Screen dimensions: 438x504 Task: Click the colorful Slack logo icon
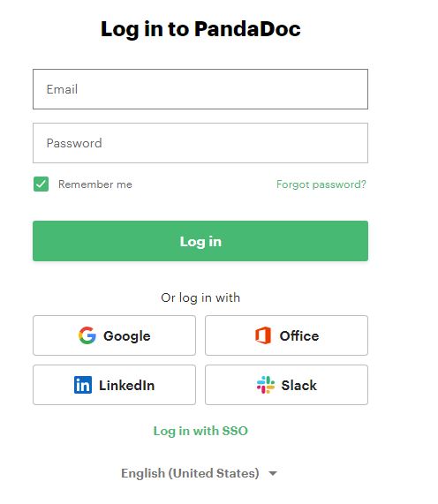point(266,385)
